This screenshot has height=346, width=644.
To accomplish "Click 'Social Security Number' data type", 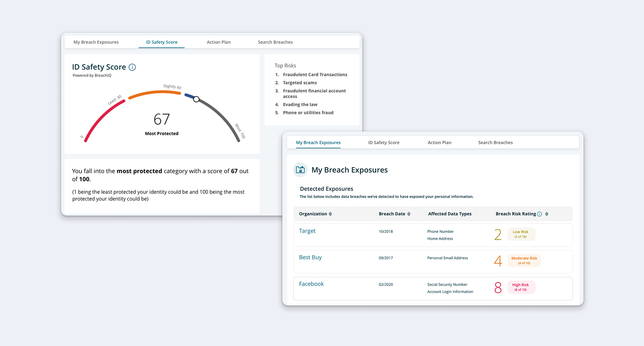I will point(447,285).
